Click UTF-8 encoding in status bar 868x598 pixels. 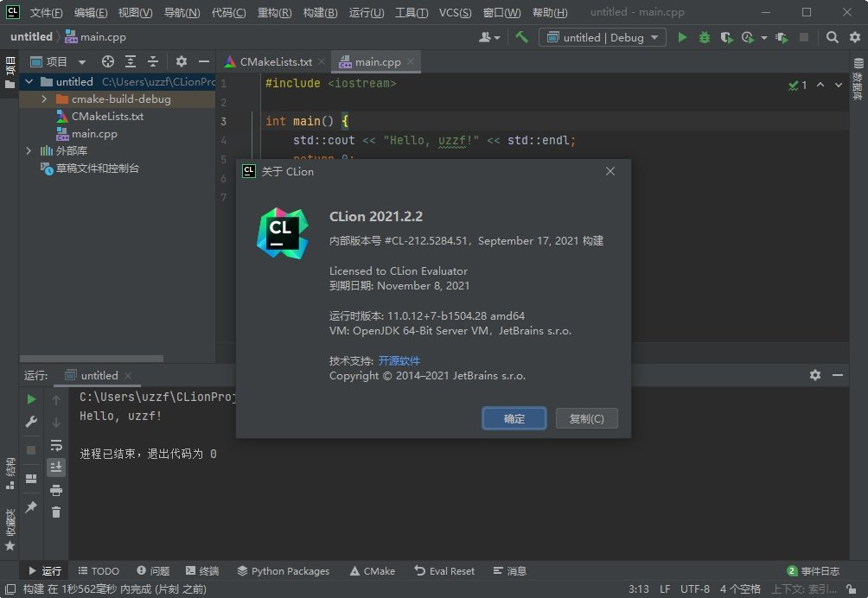pos(695,589)
